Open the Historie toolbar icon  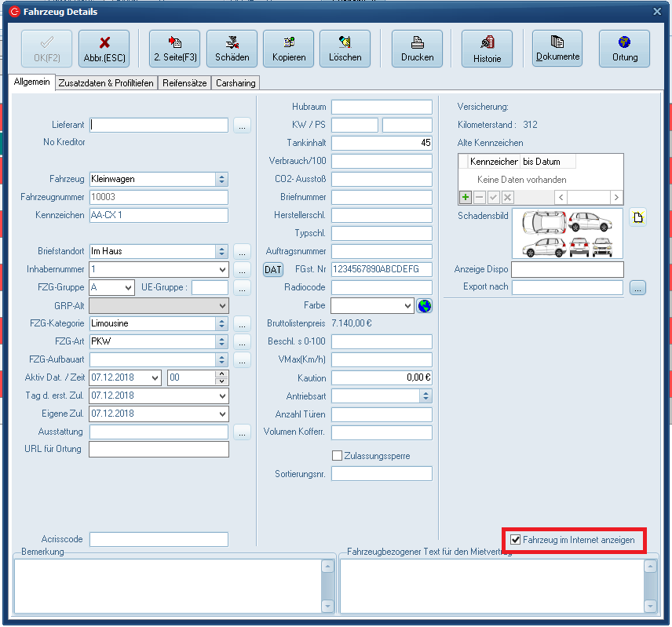[x=487, y=49]
